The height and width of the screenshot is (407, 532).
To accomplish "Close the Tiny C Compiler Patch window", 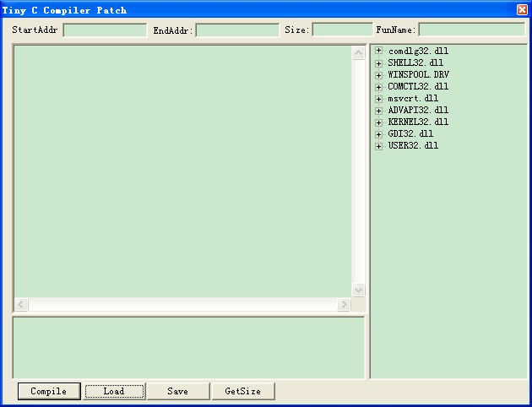I will tap(522, 10).
